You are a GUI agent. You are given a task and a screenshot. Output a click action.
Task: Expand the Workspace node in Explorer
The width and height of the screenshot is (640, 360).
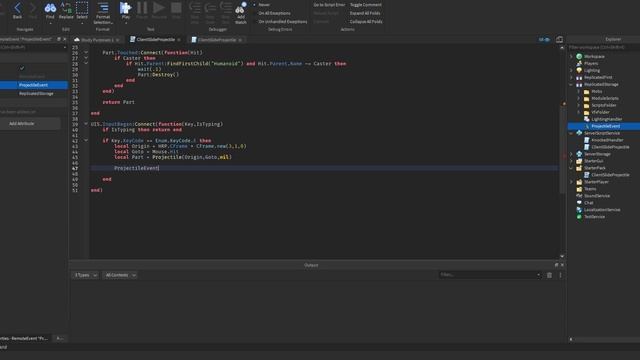[571, 56]
